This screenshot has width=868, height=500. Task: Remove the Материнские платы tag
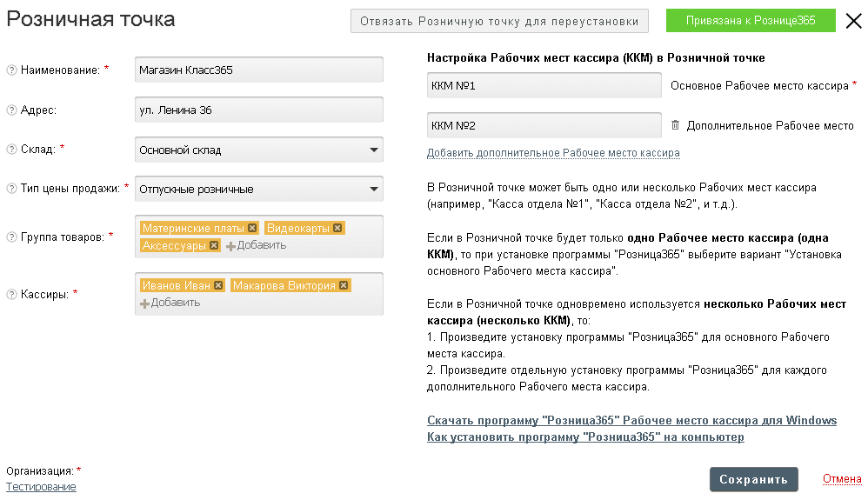[252, 228]
